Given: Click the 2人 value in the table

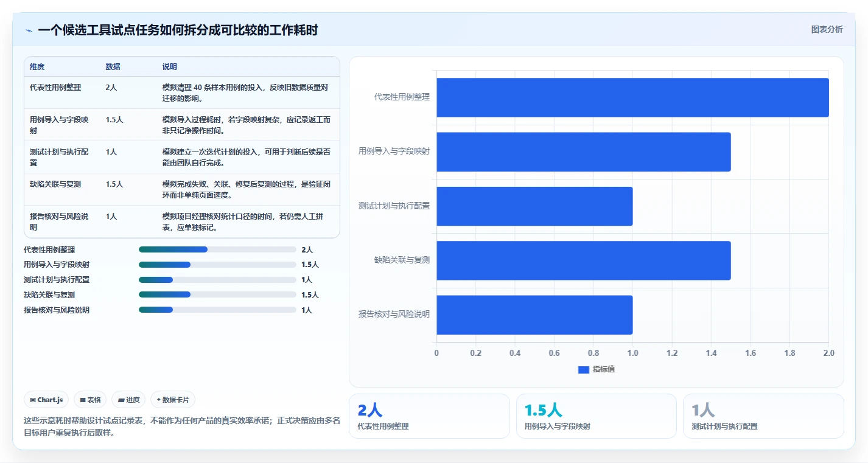Looking at the screenshot, I should [111, 88].
